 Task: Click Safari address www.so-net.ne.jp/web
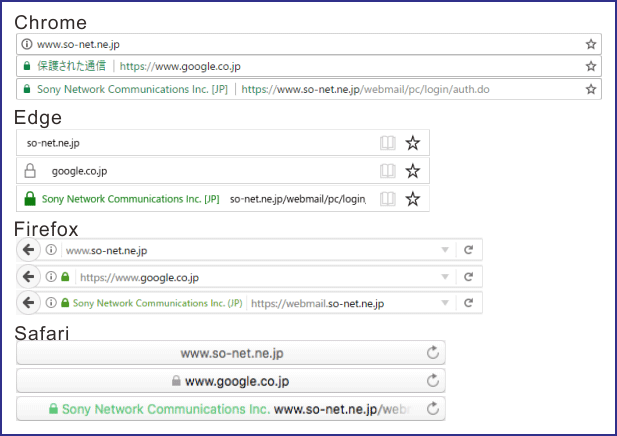pyautogui.click(x=342, y=409)
